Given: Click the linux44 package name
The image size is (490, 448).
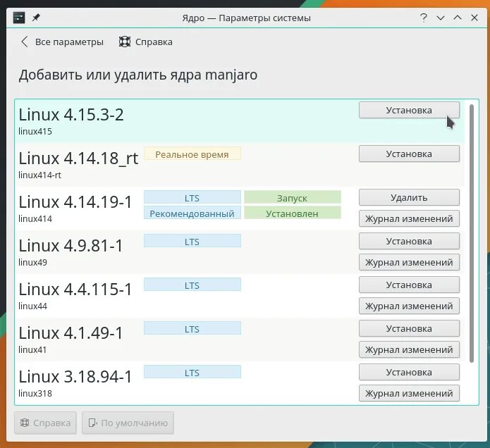Looking at the screenshot, I should click(33, 306).
